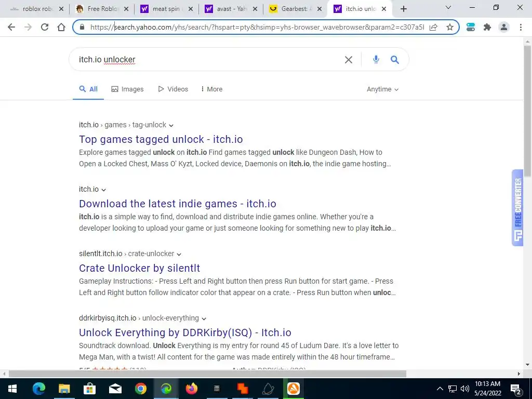Open Unlock Everything by DDRKirby link
The height and width of the screenshot is (399, 532).
pyautogui.click(x=185, y=332)
